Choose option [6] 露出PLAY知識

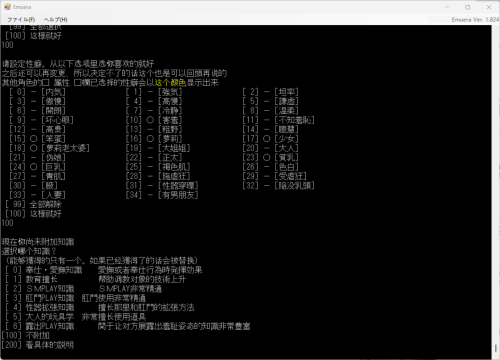click(x=128, y=326)
